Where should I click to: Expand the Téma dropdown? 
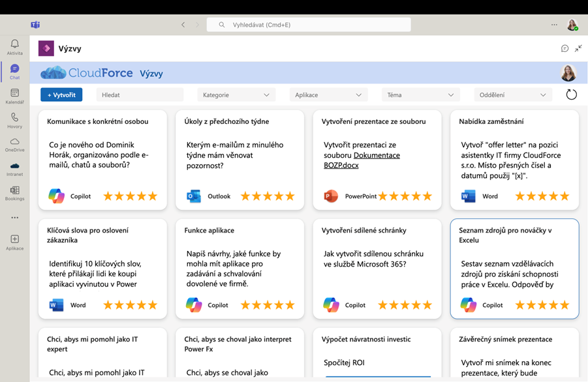pyautogui.click(x=421, y=95)
